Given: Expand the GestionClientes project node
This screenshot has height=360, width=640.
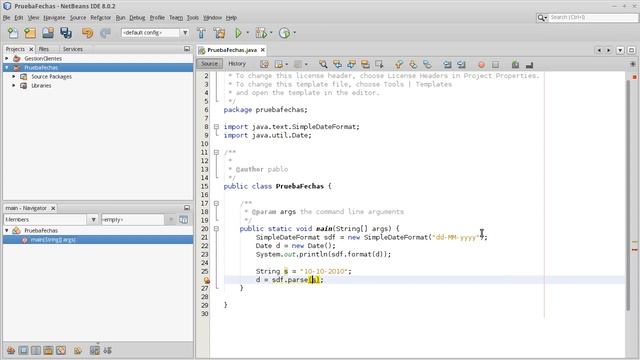Looking at the screenshot, I should coord(7,58).
